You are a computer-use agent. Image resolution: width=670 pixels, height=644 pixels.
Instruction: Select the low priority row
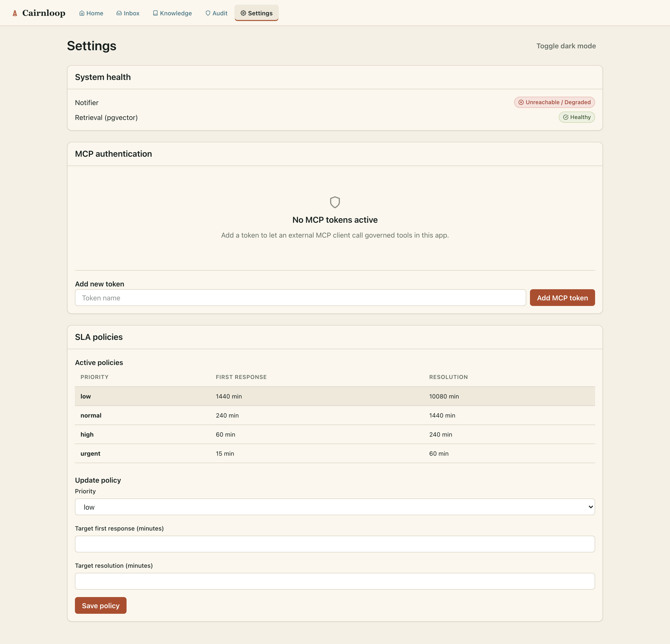click(335, 396)
